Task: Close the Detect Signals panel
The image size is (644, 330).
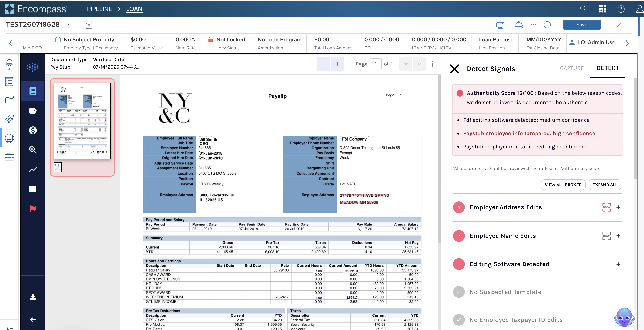Action: click(455, 69)
